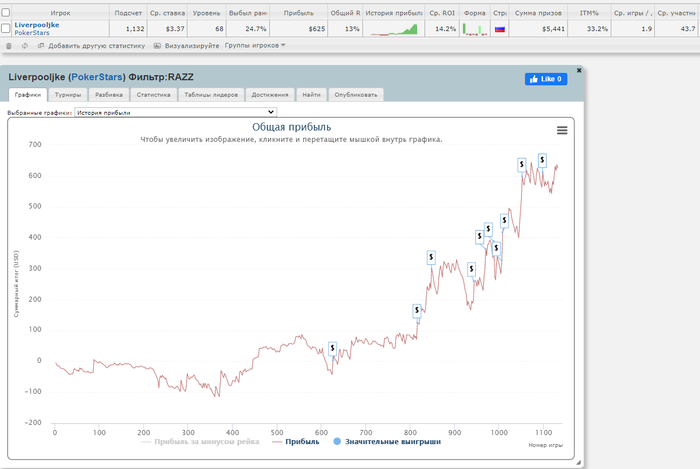Expand the Группы игроков dropdown
The image size is (700, 469).
coord(255,46)
